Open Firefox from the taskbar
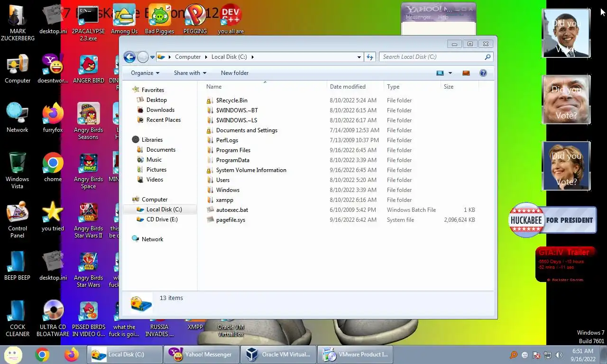 click(72, 355)
